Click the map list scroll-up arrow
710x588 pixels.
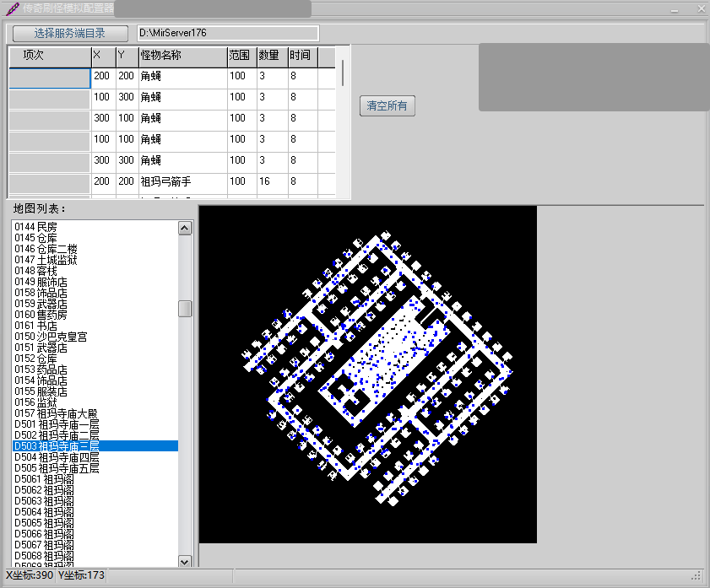(185, 228)
